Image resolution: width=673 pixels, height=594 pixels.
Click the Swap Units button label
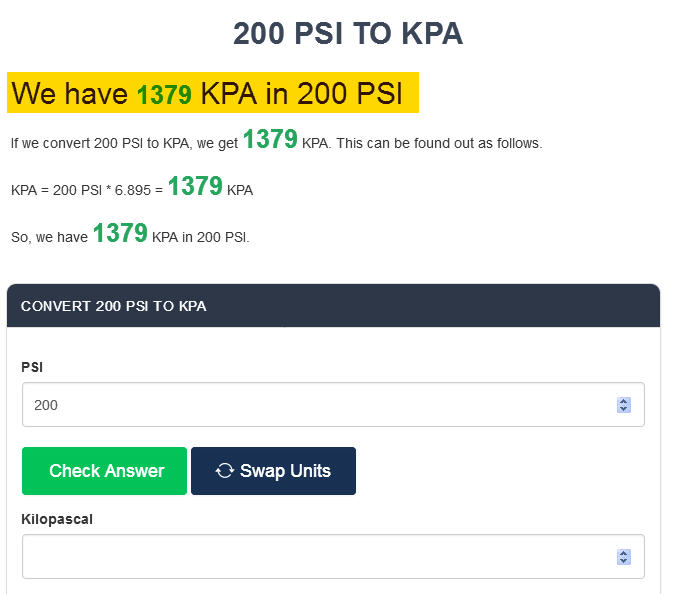(285, 471)
